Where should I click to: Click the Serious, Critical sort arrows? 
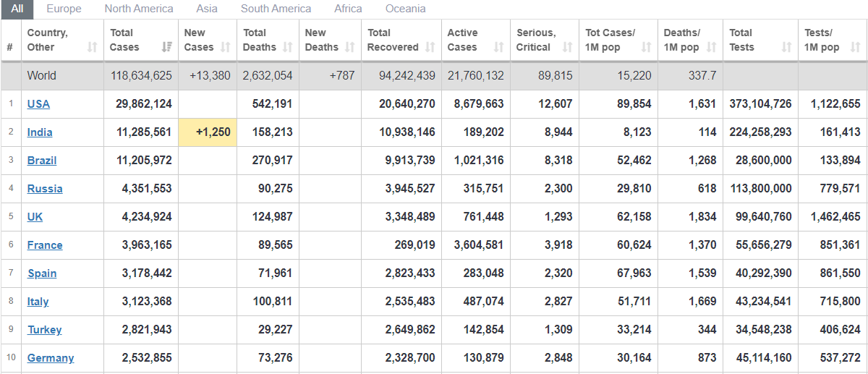tap(567, 47)
